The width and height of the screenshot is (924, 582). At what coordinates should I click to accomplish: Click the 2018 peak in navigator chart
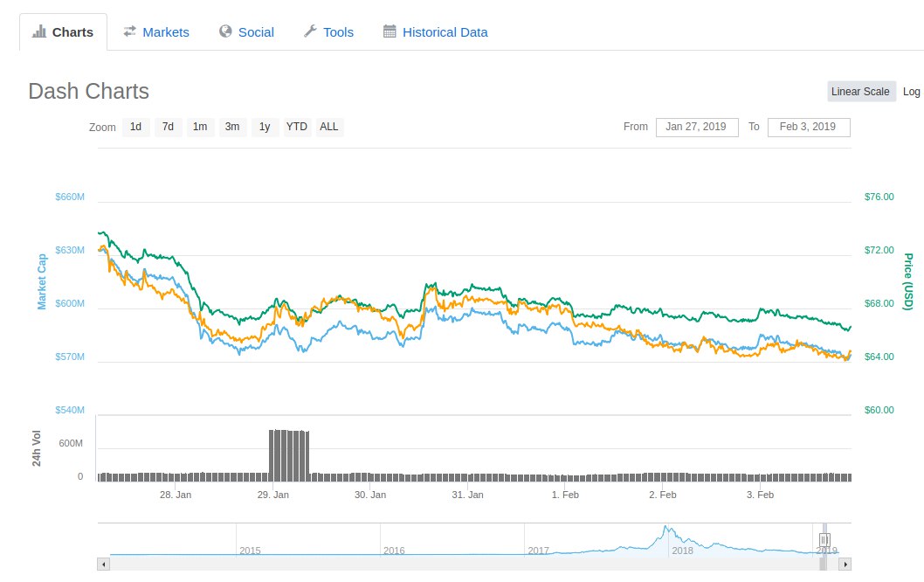665,527
